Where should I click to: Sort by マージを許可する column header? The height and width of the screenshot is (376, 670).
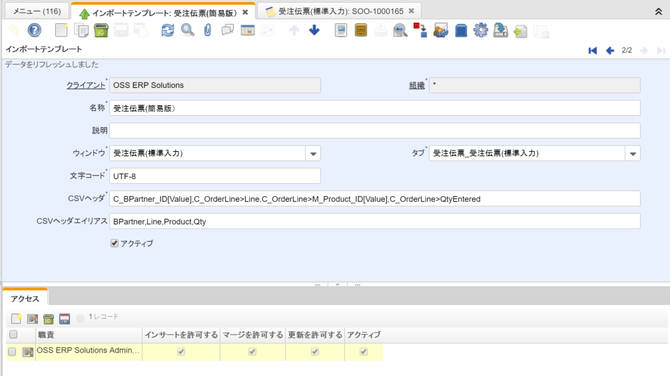pyautogui.click(x=253, y=335)
